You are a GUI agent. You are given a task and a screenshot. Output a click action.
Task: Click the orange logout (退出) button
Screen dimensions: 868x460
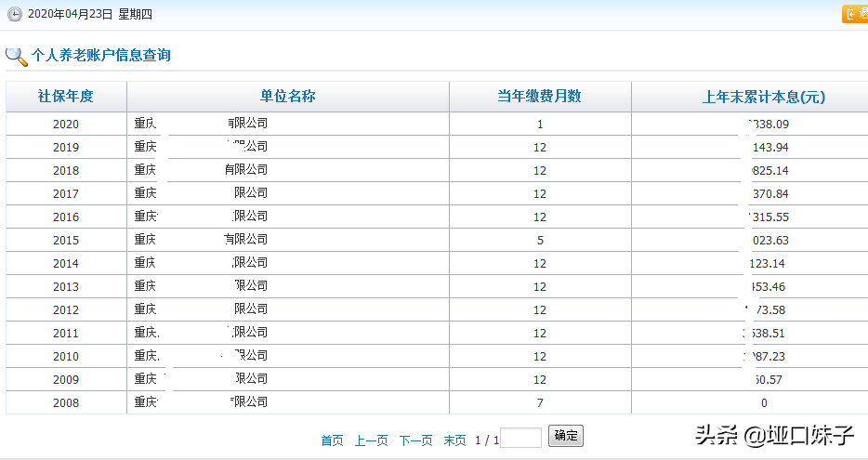pyautogui.click(x=855, y=14)
